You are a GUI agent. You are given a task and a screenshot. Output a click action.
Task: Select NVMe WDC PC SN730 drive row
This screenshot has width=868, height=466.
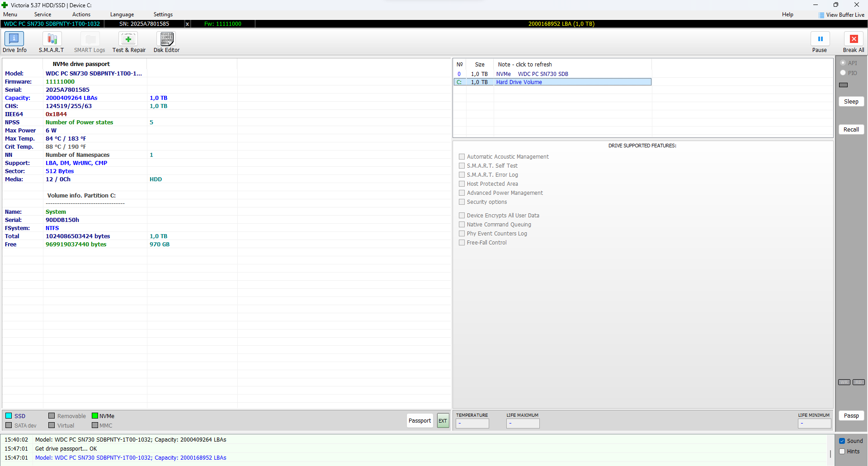[x=552, y=74]
